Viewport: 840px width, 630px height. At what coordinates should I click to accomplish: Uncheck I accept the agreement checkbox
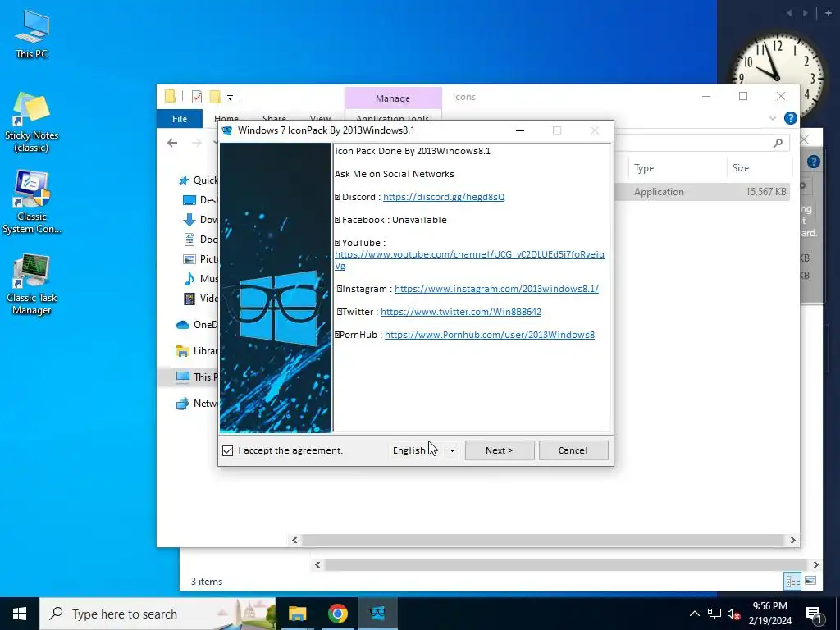[228, 450]
